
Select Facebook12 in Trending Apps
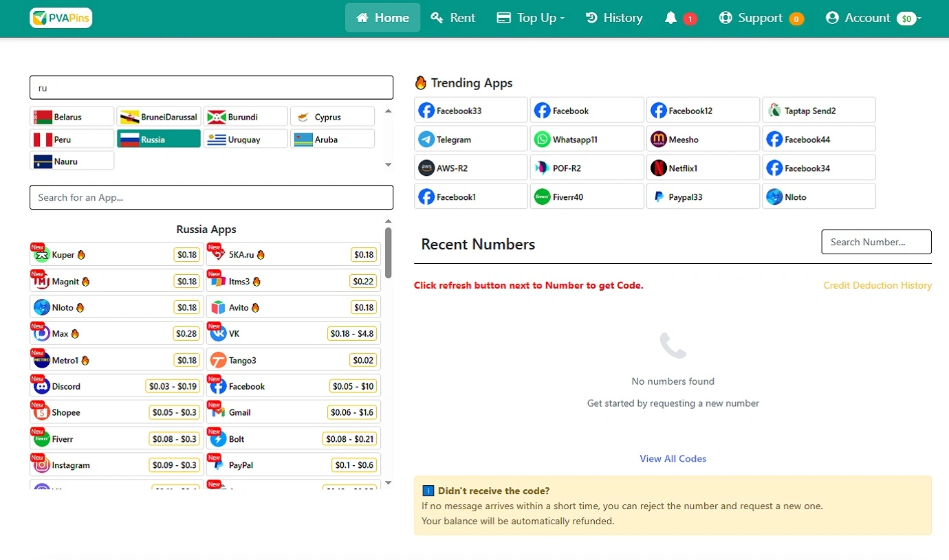[x=703, y=110]
